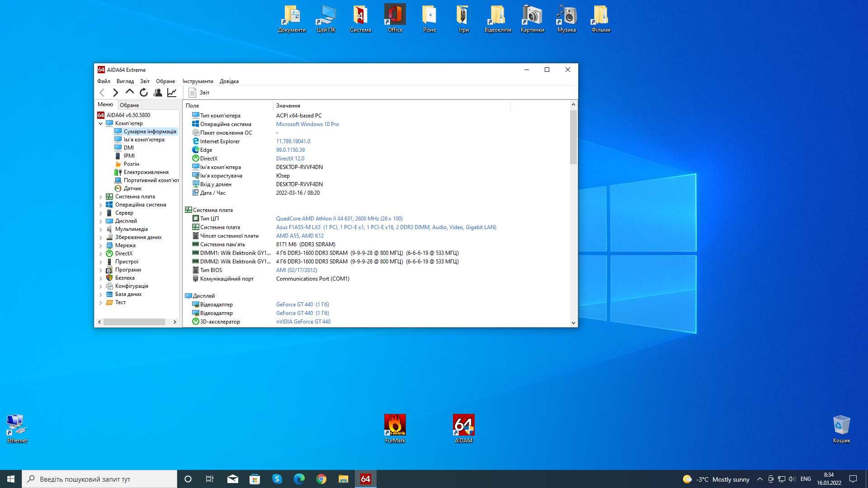
Task: Click the Звіт report toolbar button
Action: point(199,93)
